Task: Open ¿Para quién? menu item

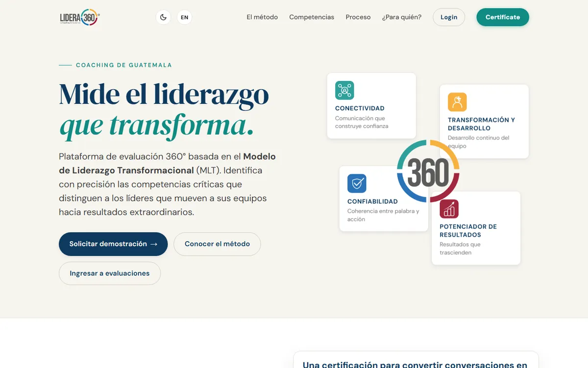Action: point(402,17)
